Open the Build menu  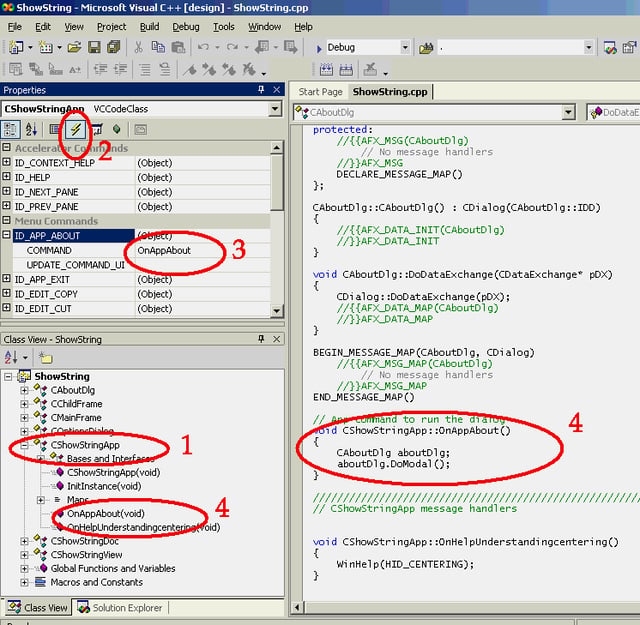click(x=149, y=27)
